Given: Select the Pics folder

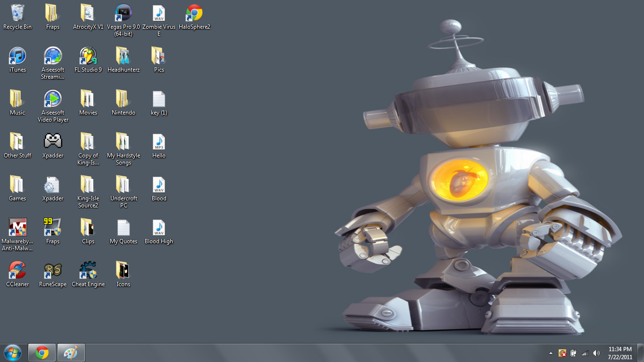Looking at the screenshot, I should 159,60.
